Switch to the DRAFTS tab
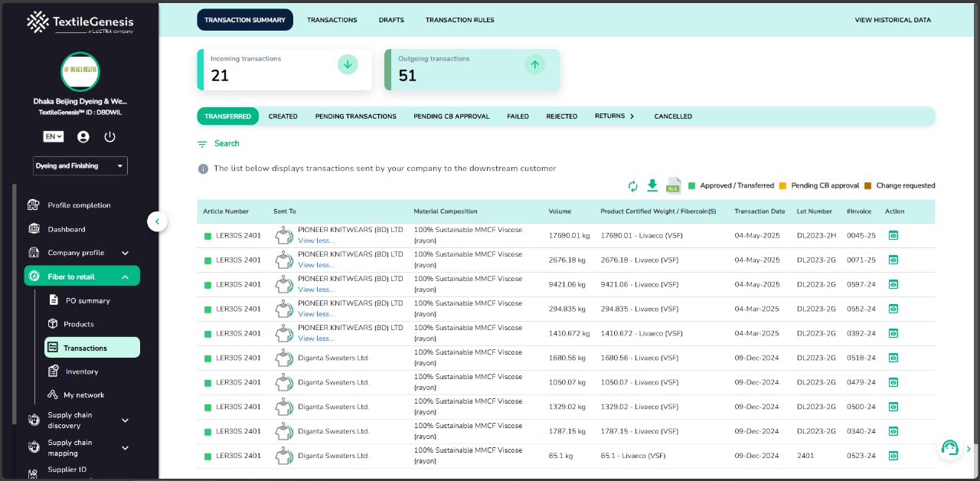This screenshot has height=481, width=980. (391, 20)
